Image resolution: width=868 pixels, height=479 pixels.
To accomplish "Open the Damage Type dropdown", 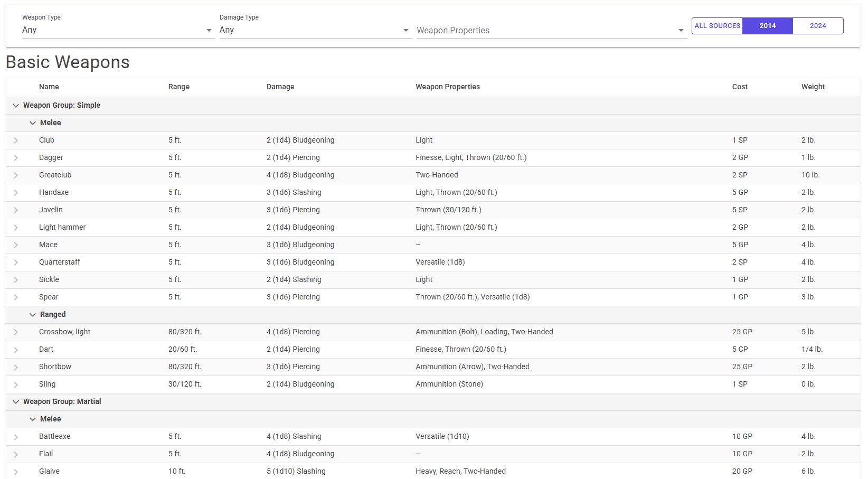I will [314, 30].
